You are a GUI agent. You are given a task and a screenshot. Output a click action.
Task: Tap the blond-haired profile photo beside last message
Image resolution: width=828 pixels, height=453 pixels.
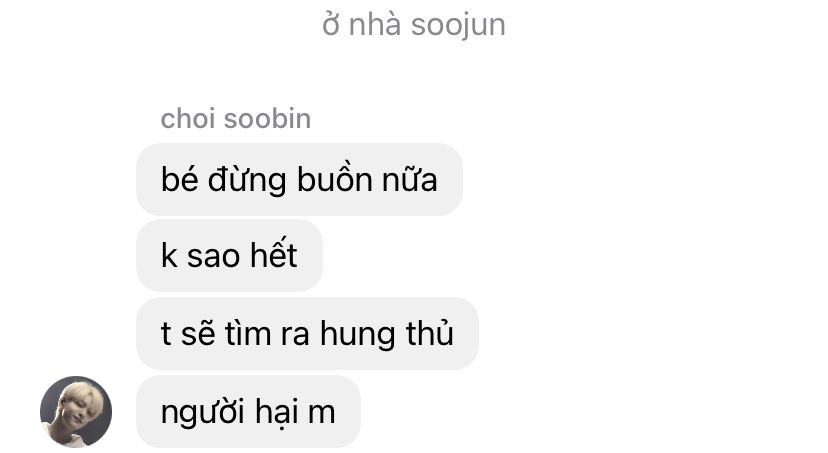76,411
